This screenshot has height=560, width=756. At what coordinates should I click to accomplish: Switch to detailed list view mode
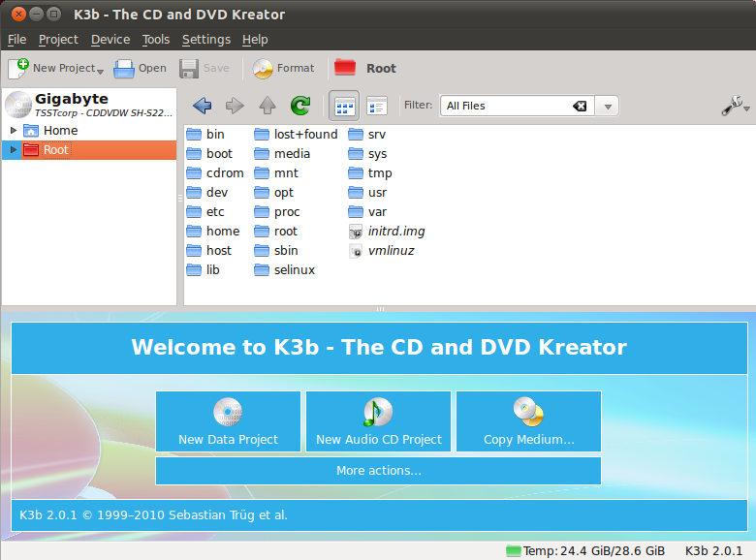(x=377, y=106)
